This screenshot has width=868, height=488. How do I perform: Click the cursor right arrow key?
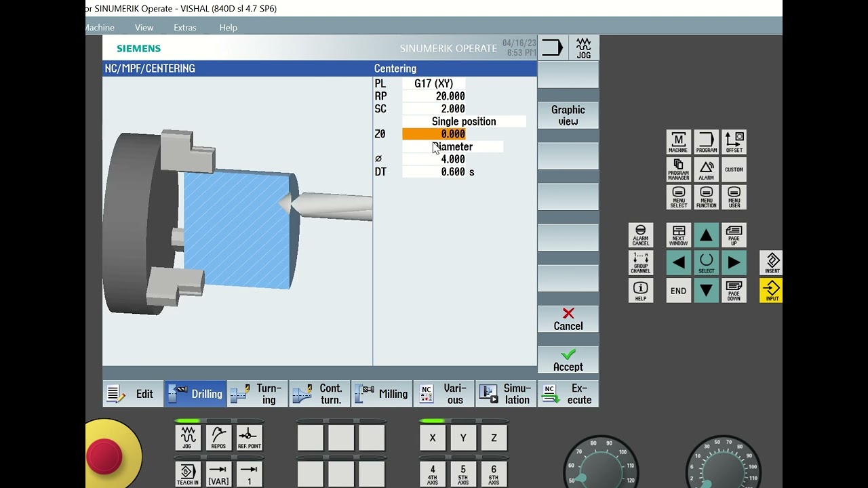pos(734,263)
